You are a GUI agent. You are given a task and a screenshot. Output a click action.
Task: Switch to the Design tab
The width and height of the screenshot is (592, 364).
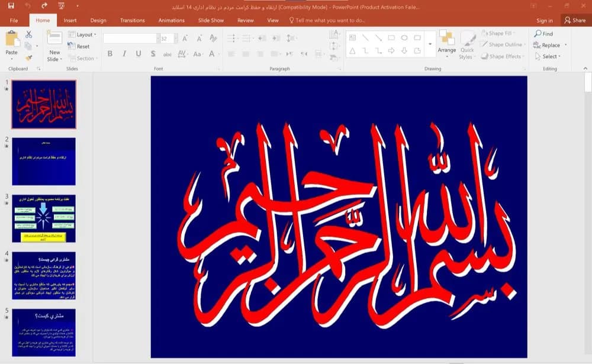pyautogui.click(x=98, y=20)
